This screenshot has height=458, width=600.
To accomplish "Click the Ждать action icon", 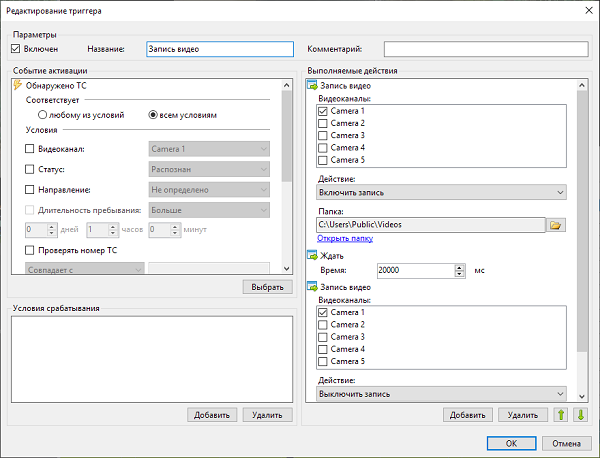I will pyautogui.click(x=312, y=255).
